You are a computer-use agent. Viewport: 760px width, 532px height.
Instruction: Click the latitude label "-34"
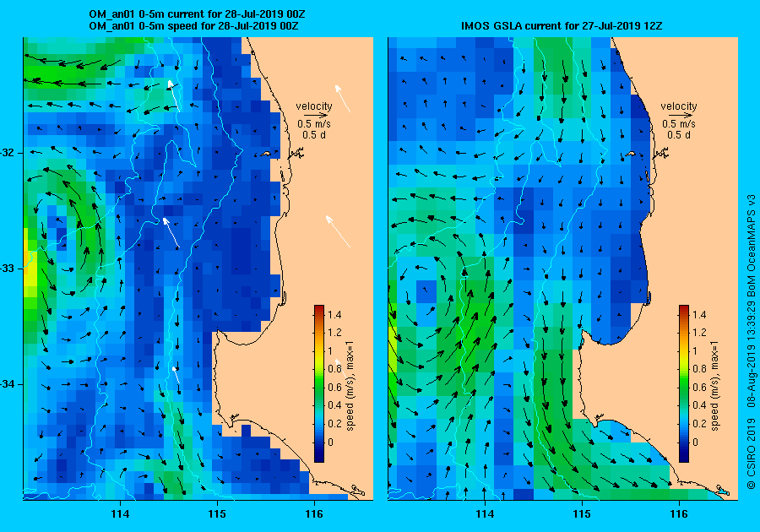pos(8,384)
